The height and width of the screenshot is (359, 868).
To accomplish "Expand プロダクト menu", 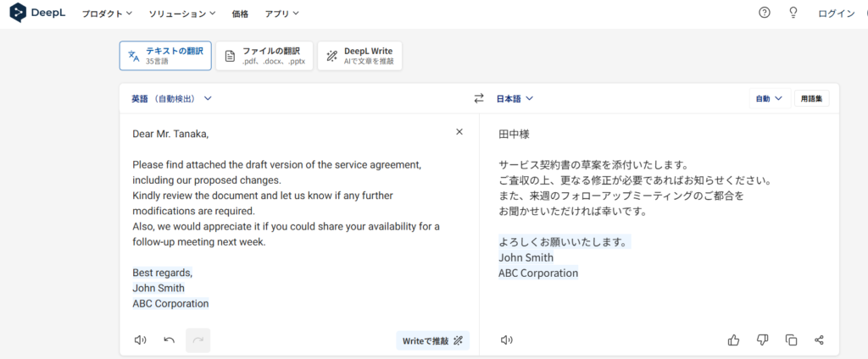I will pos(107,14).
